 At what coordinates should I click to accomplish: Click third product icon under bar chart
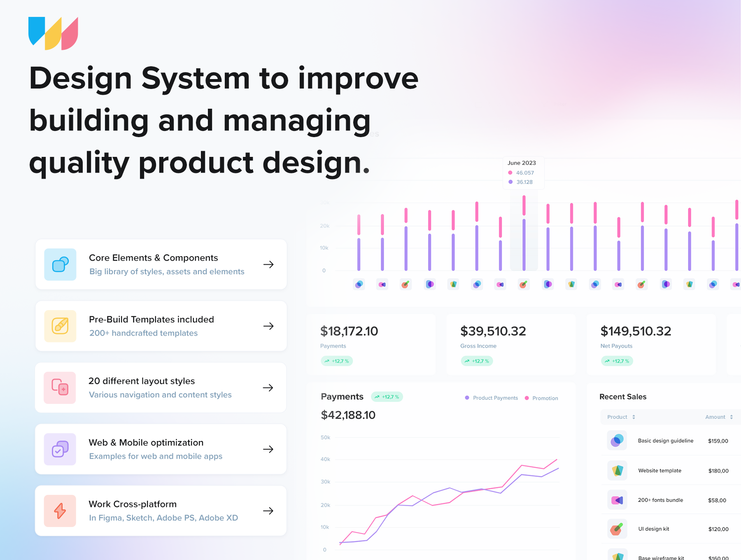(405, 284)
